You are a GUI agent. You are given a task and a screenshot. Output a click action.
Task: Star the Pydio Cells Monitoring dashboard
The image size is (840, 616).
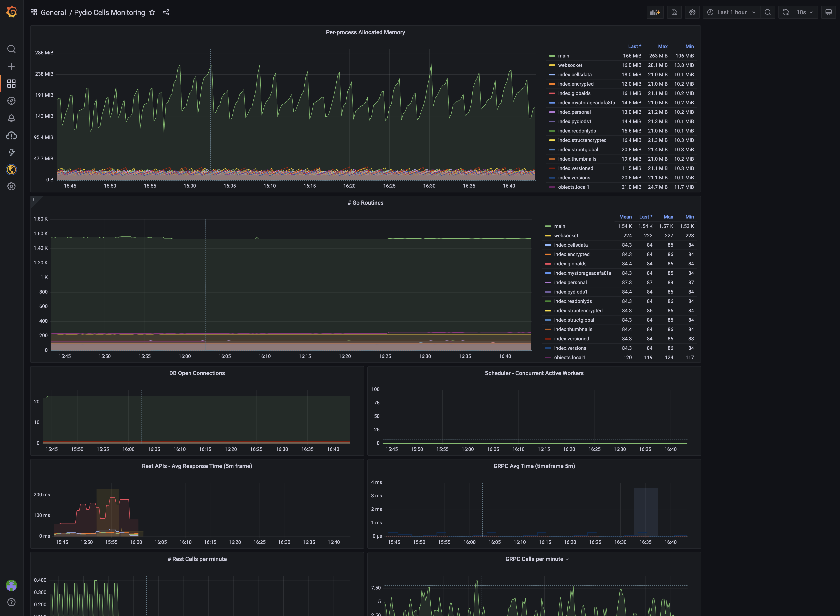pyautogui.click(x=152, y=12)
